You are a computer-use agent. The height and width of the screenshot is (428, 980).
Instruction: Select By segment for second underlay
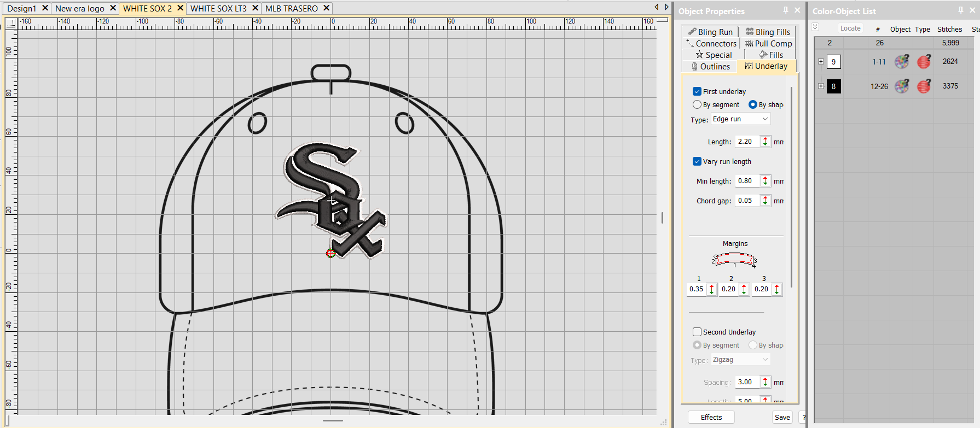[697, 345]
